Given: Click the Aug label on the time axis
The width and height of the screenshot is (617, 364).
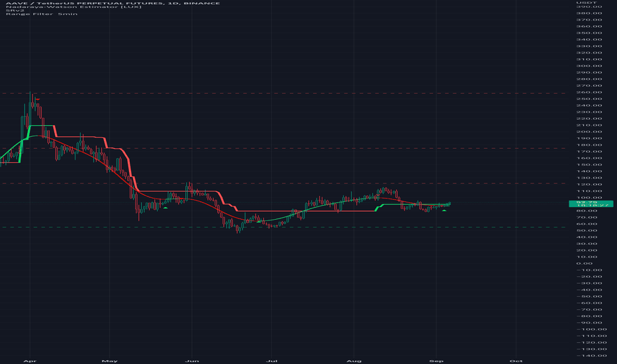Looking at the screenshot, I should [x=354, y=361].
